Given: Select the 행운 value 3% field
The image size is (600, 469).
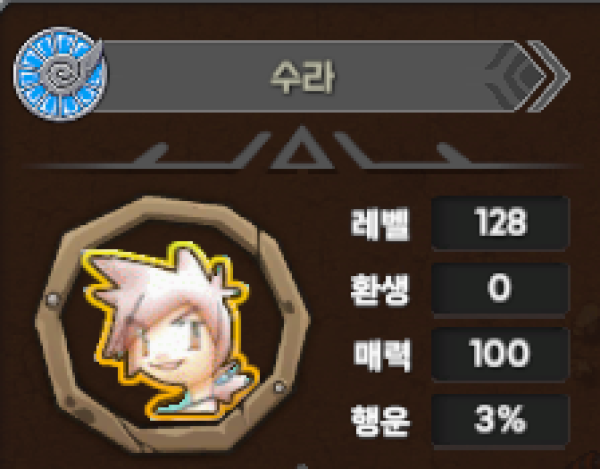Looking at the screenshot, I should click(500, 419).
